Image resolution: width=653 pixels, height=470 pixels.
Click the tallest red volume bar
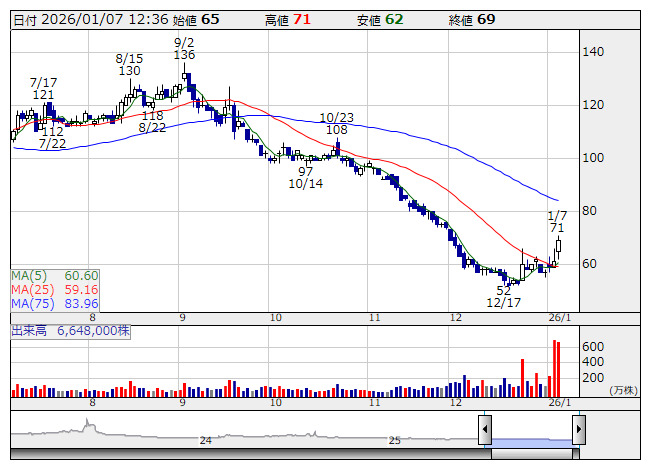pos(553,368)
